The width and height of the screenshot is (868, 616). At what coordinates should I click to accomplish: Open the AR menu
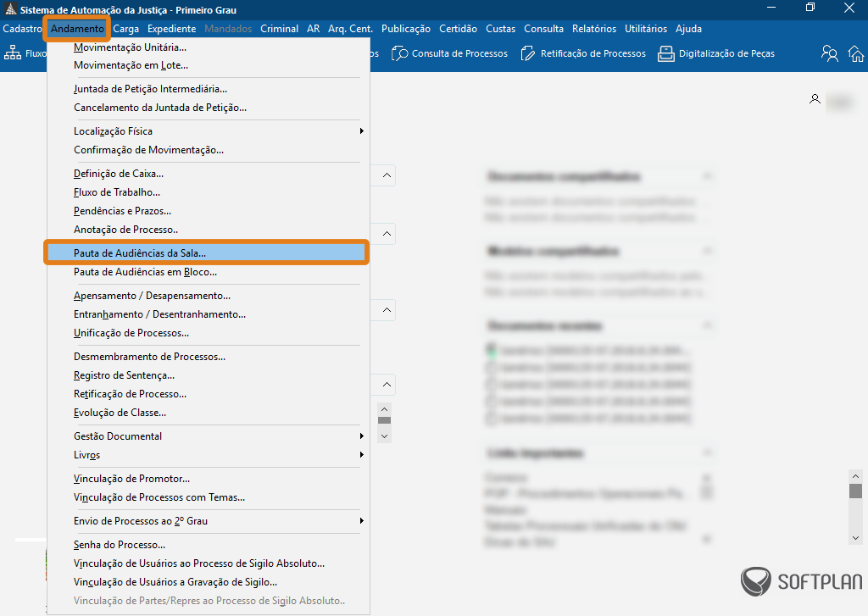(314, 29)
